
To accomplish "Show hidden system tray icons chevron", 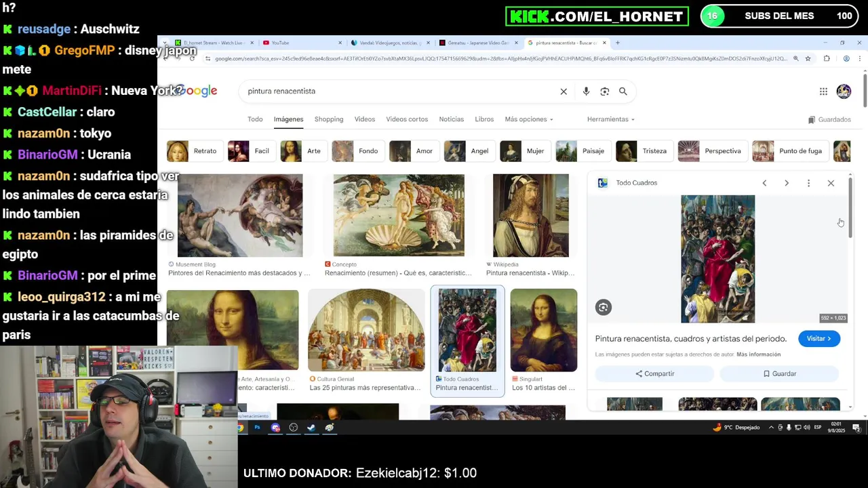I will click(772, 428).
